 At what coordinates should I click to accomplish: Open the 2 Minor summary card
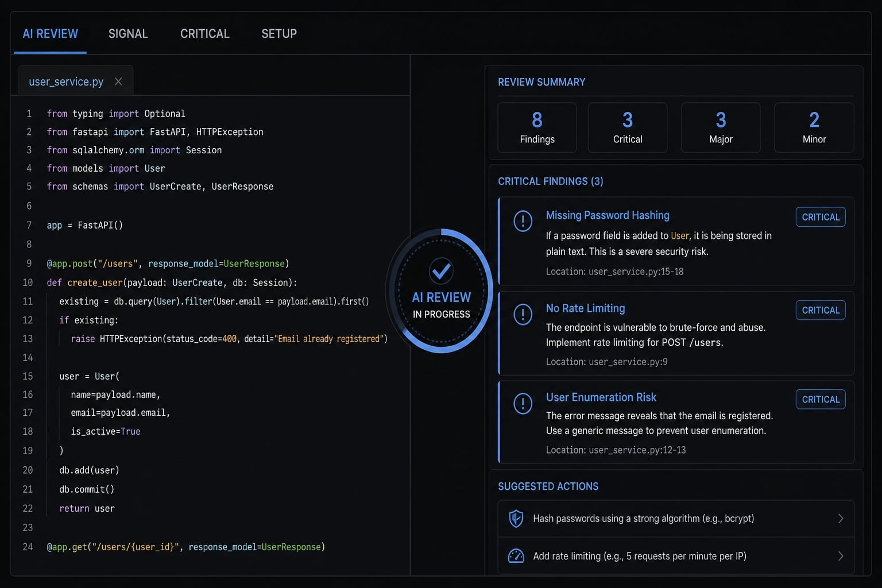coord(814,127)
